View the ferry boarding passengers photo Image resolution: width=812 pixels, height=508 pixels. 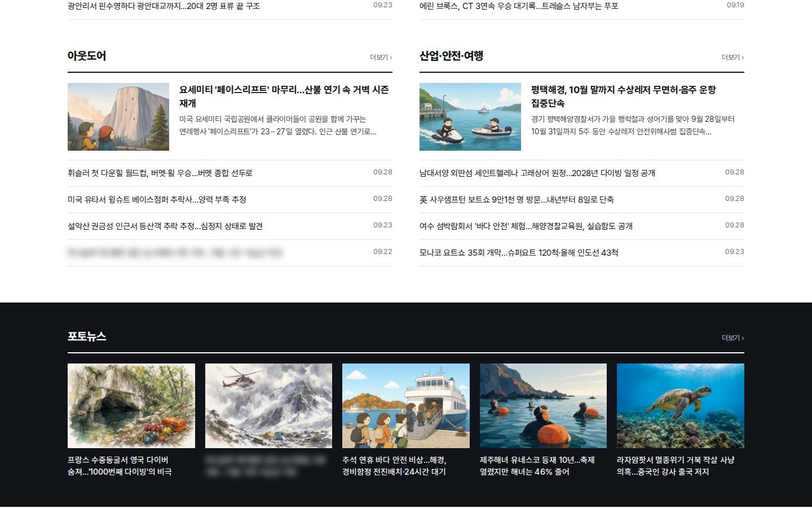tap(406, 406)
